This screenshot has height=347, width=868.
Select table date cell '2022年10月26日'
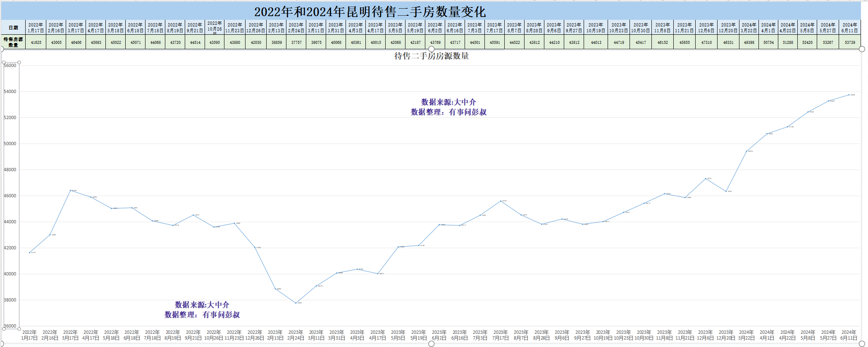tap(215, 28)
